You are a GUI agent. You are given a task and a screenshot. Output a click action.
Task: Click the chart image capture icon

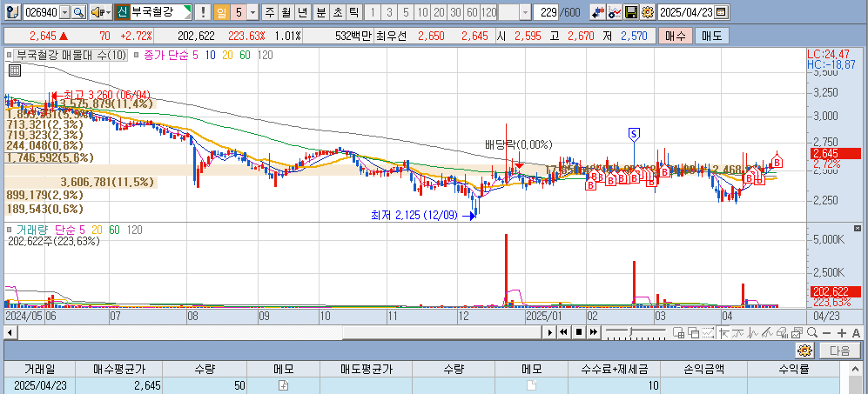tap(797, 332)
